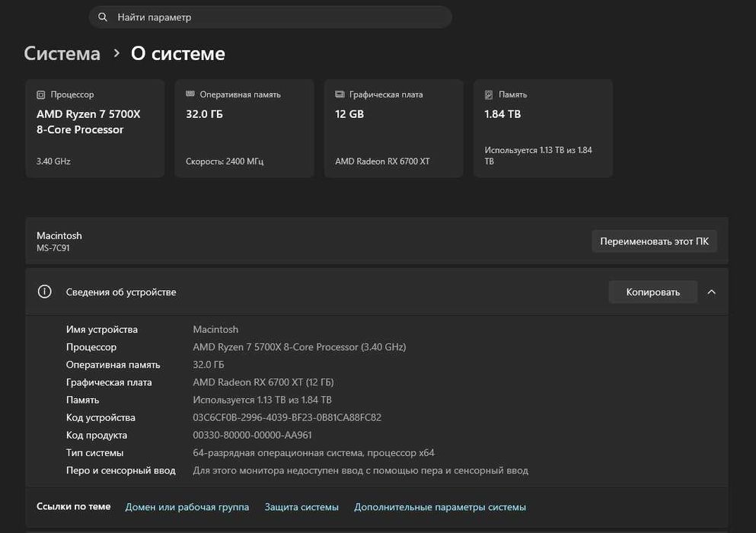Open 'Защита системы' link

click(x=301, y=507)
